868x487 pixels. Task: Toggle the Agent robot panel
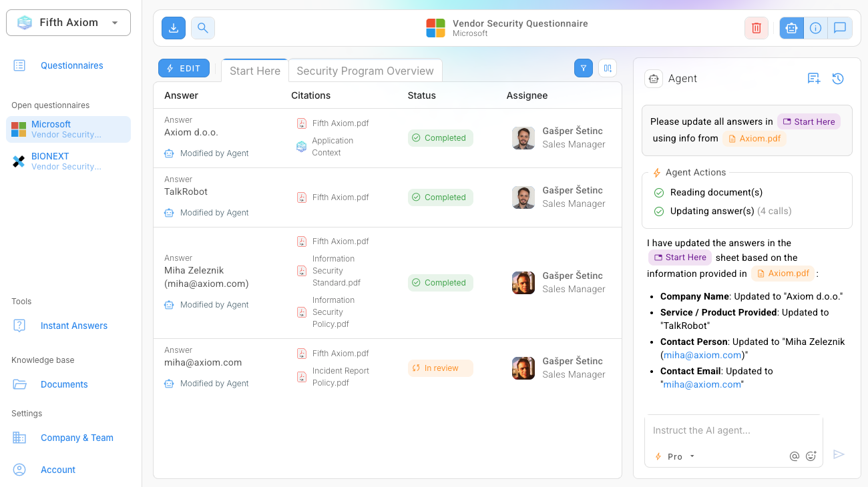(792, 28)
